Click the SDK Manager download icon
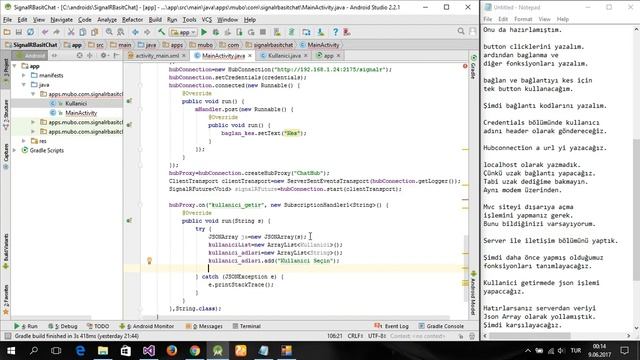The image size is (640, 360). tap(320, 32)
